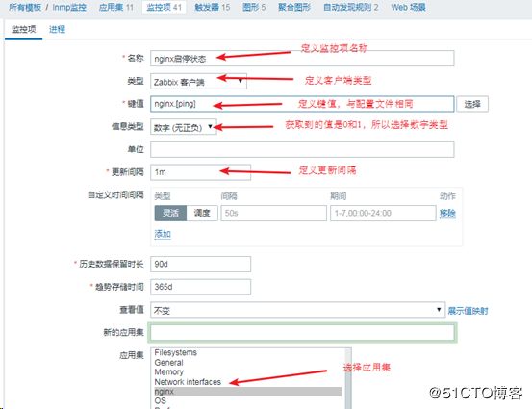Screen dimensions: 532x409
Task: Switch to 自动发现规则 2 tab
Action: tap(350, 7)
